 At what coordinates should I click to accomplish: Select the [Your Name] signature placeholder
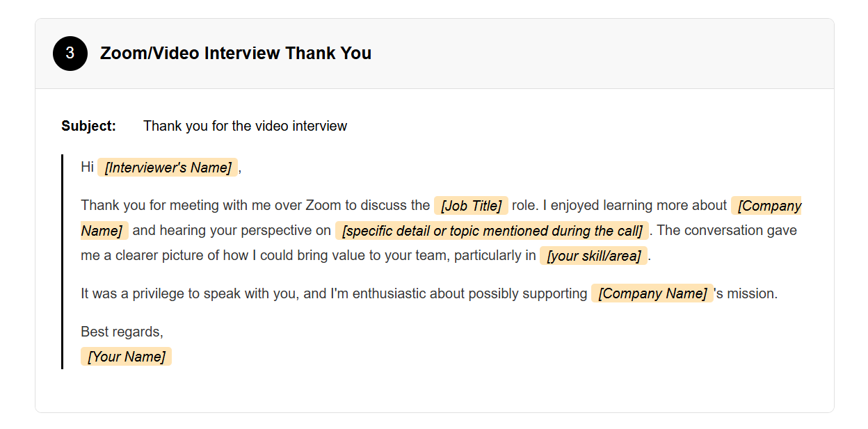(126, 357)
